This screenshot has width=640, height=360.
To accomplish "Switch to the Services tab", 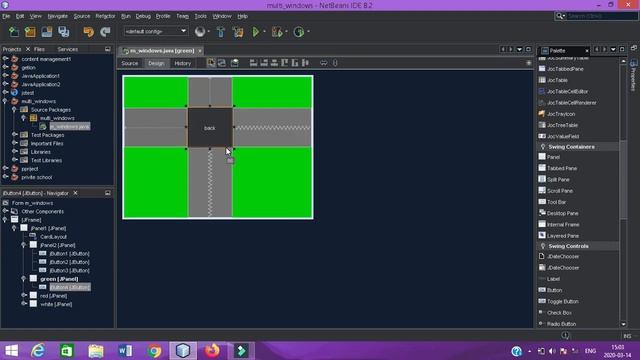I will click(68, 49).
